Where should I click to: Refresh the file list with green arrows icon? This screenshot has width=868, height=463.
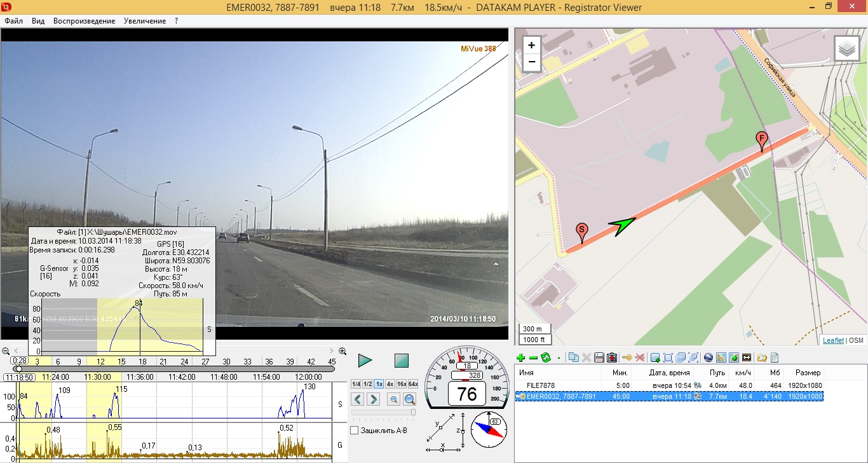546,357
